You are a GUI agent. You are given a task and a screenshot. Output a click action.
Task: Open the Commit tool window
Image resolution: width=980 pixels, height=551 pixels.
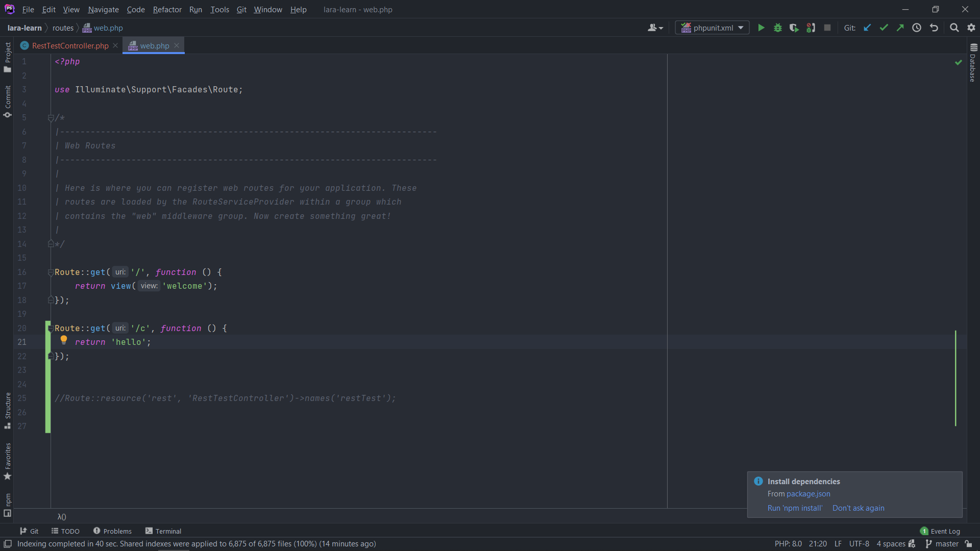click(8, 102)
